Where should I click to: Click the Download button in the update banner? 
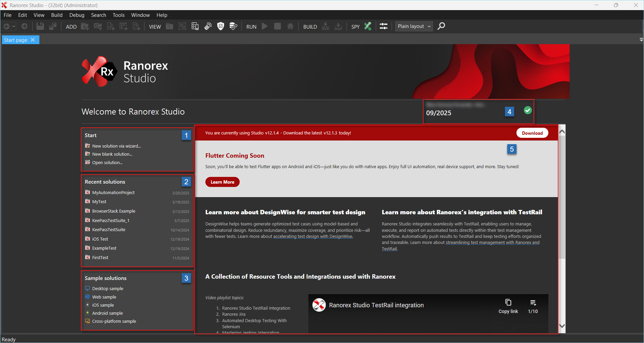point(532,133)
